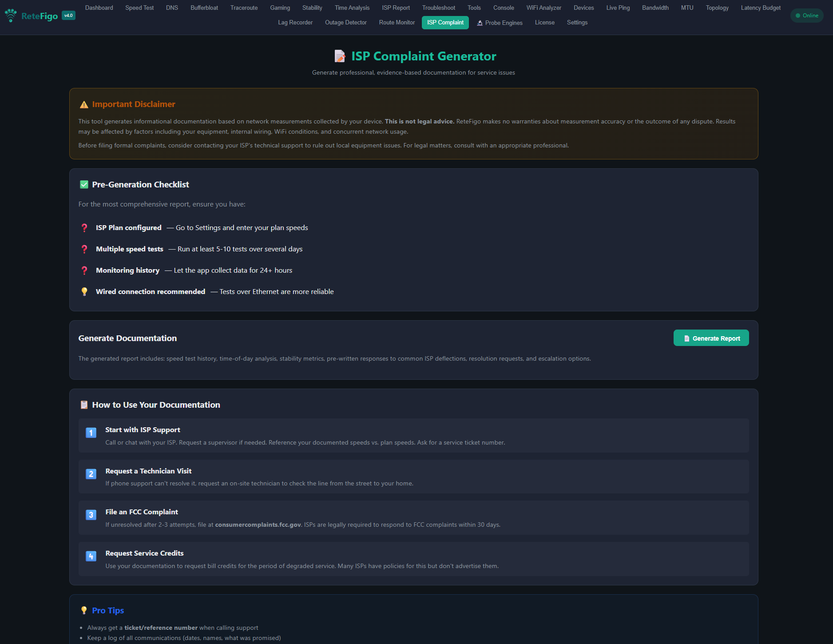Click the lightbulb icon beside Wired connection

click(84, 292)
